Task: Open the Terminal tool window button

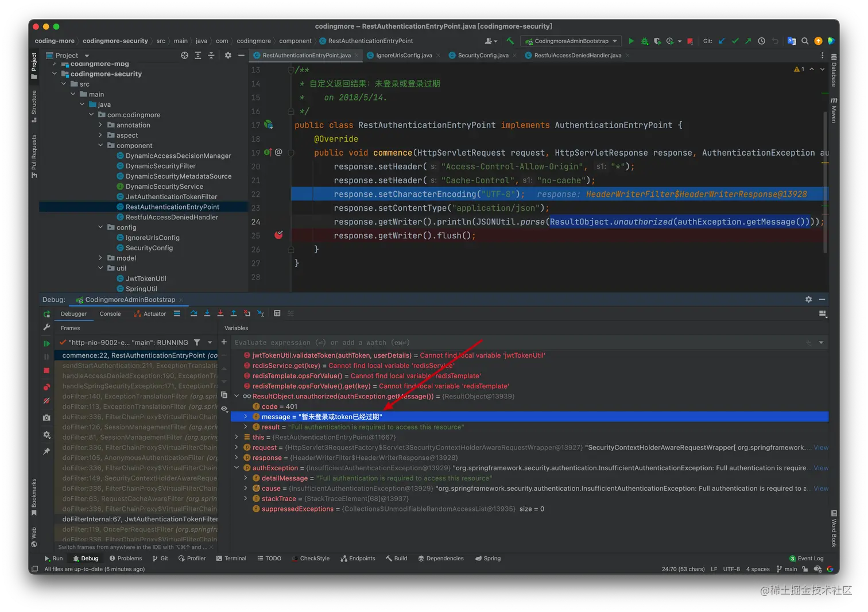Action: (231, 558)
